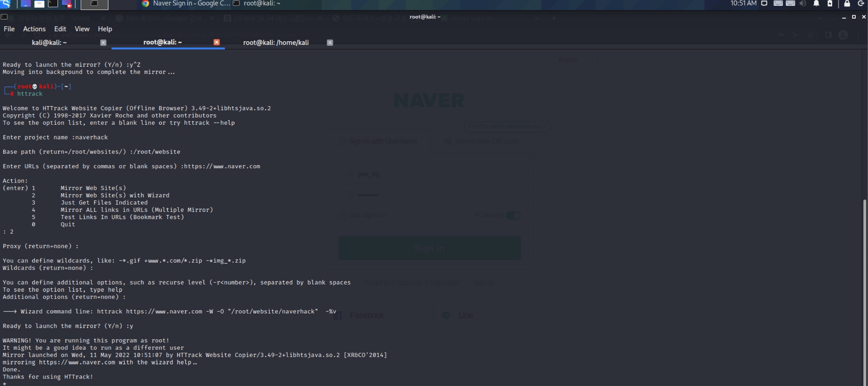Click the terminal vertical scrollbar
Screen dimensions: 868x386
(865, 291)
